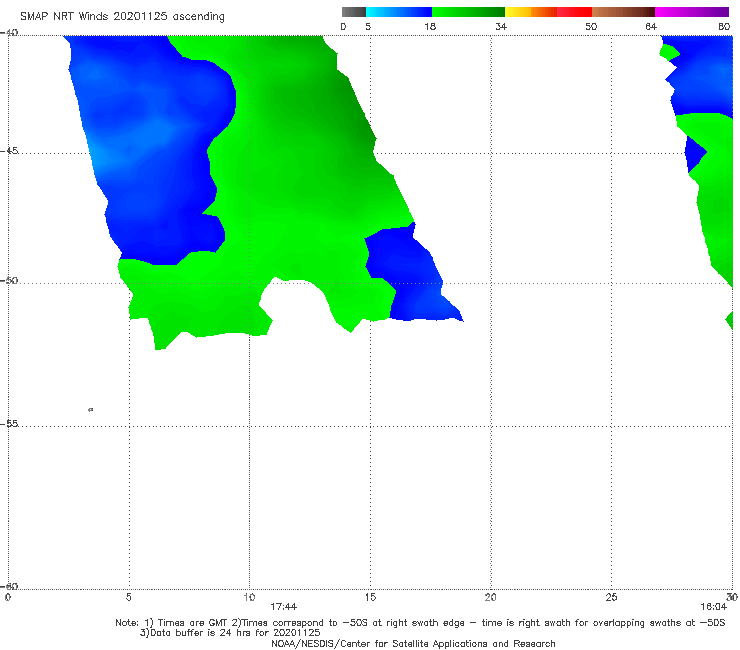
Task: Click the color bar label '34'
Action: point(501,26)
